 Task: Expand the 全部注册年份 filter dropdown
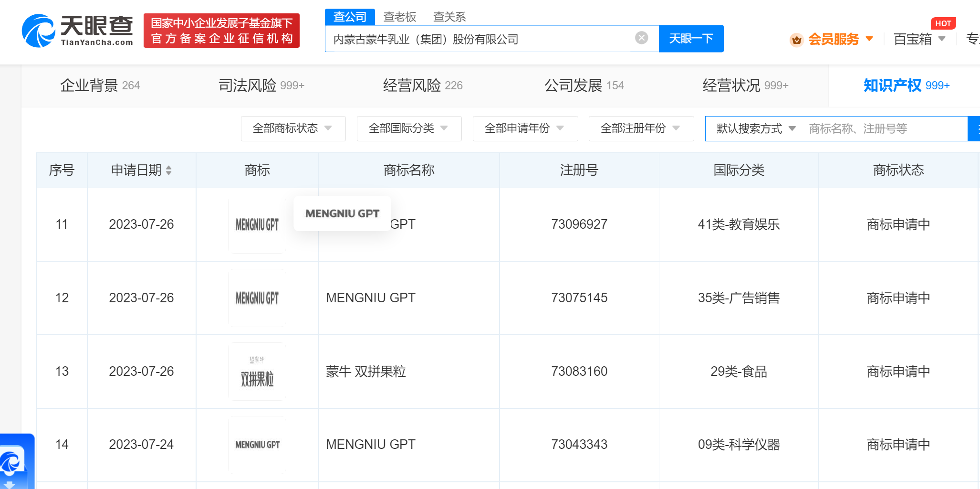tap(641, 128)
